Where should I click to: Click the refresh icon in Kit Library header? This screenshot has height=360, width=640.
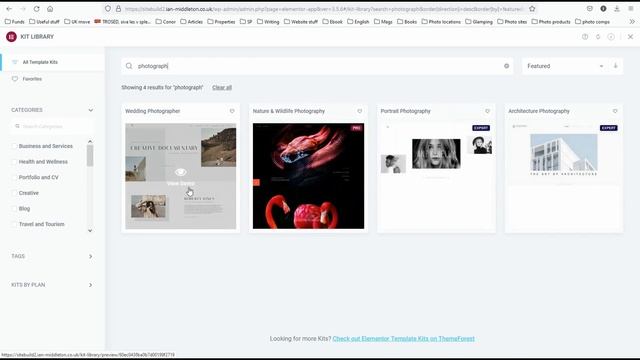click(598, 37)
